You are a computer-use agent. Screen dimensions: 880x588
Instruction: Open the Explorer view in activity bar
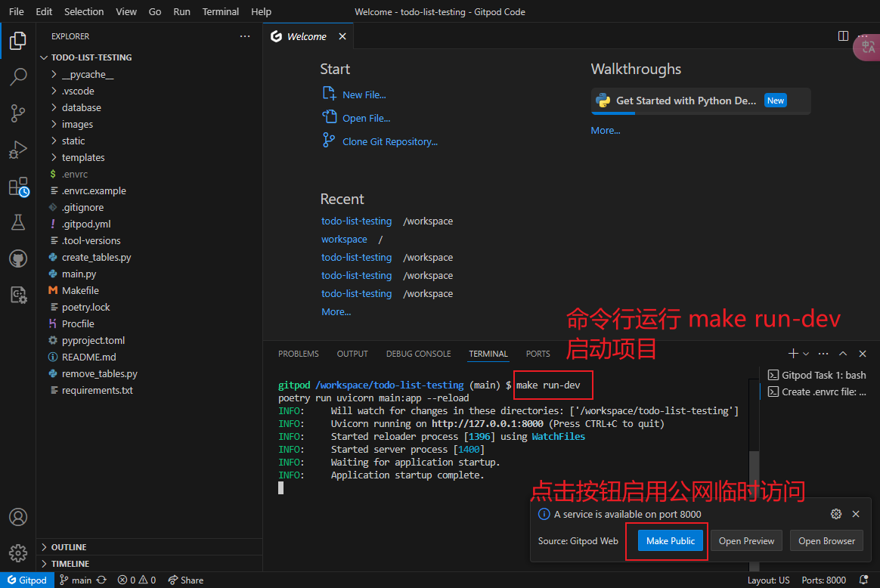(18, 40)
